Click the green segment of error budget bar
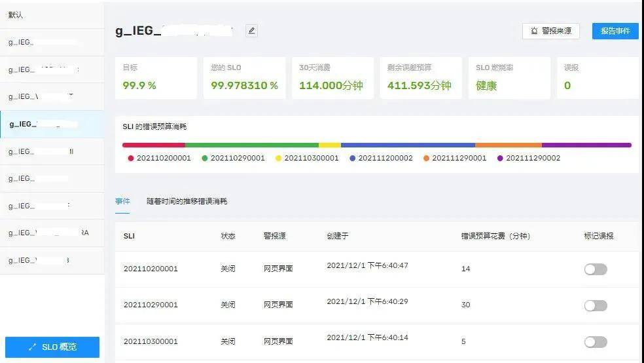This screenshot has height=363, width=644. [x=252, y=145]
